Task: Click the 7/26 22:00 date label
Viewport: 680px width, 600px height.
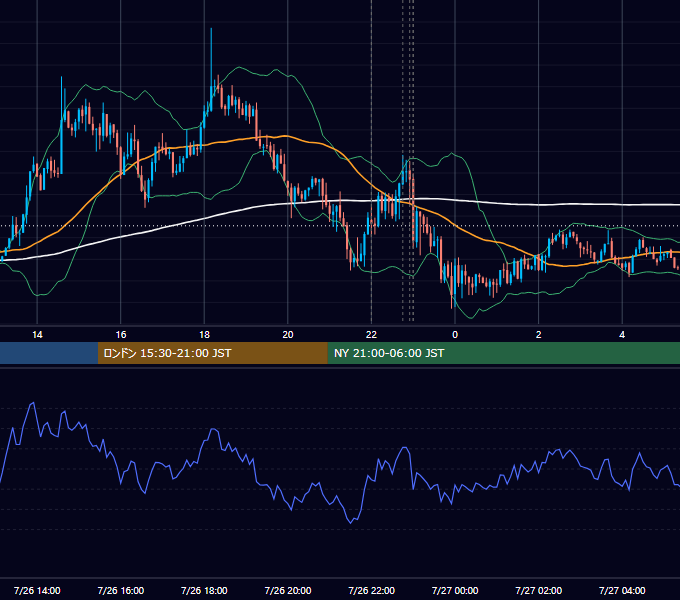Action: (x=371, y=590)
